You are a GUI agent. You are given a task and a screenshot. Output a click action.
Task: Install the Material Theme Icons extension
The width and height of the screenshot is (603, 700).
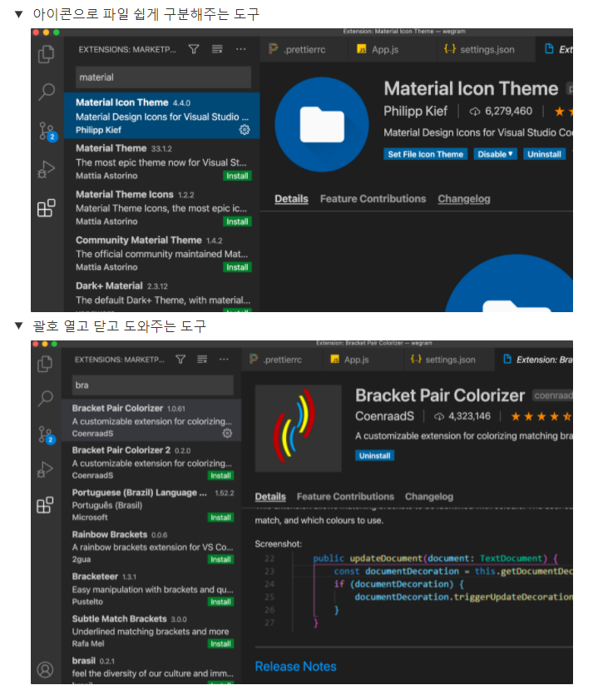[237, 221]
